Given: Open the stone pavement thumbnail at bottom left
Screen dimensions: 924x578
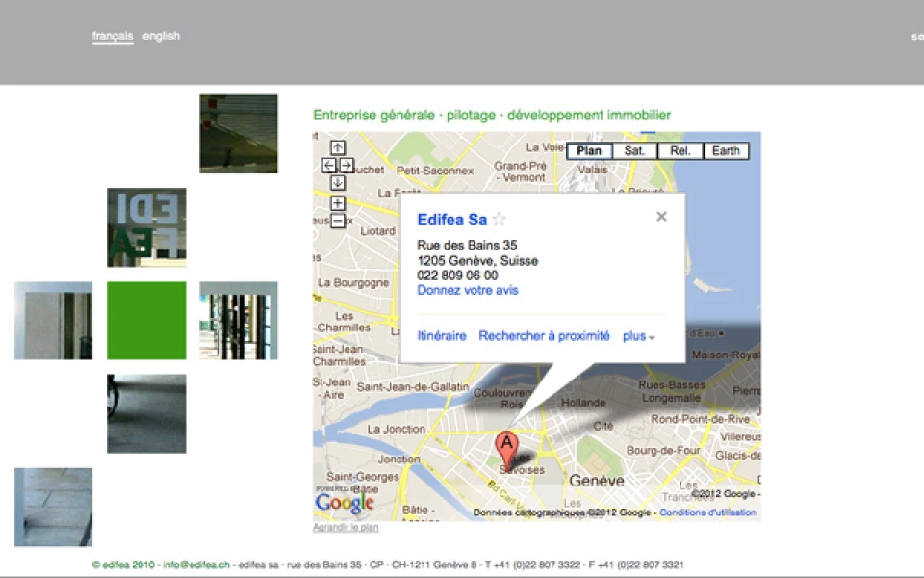Looking at the screenshot, I should (x=54, y=507).
